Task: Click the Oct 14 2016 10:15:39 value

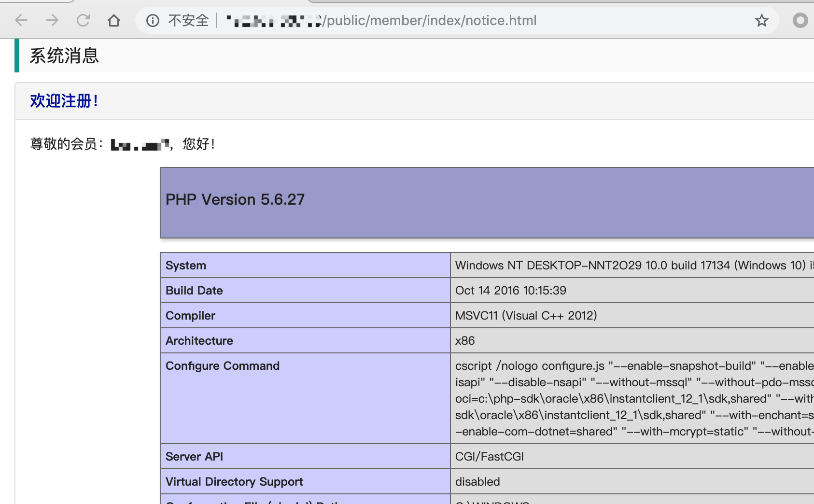Action: click(632, 290)
